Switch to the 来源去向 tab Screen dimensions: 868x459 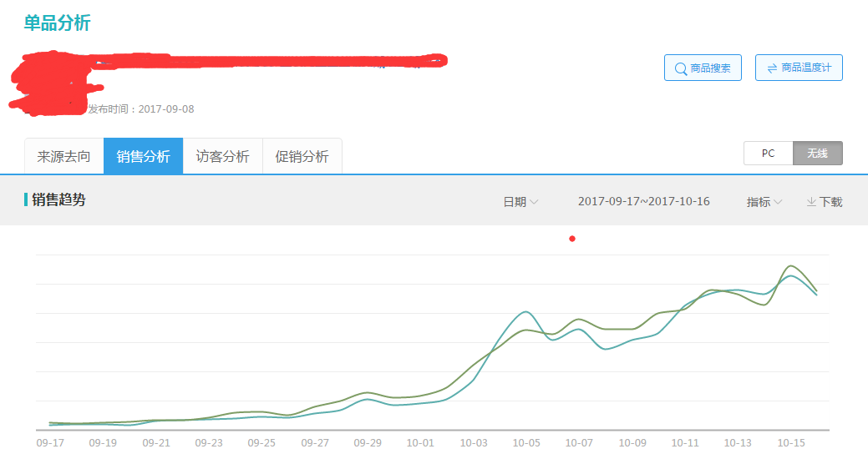pos(63,156)
